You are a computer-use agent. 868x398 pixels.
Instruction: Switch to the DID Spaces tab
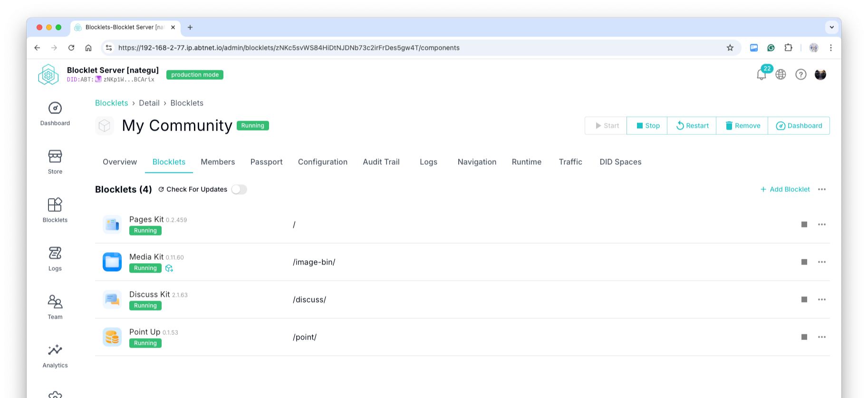click(620, 162)
